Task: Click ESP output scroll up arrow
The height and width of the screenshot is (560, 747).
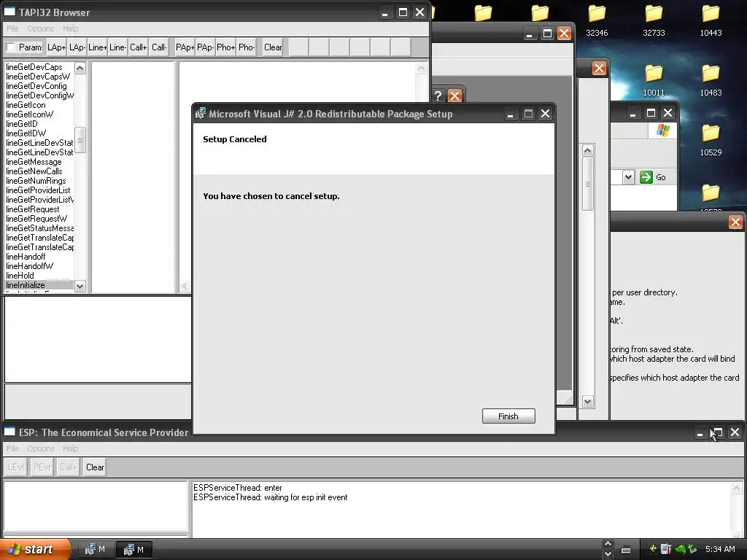Action: tap(737, 488)
